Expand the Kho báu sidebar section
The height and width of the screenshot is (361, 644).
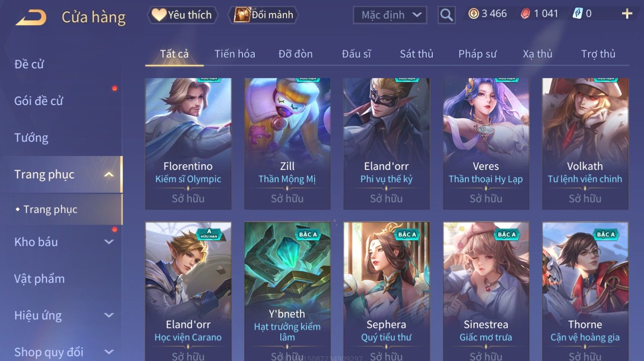pos(109,242)
